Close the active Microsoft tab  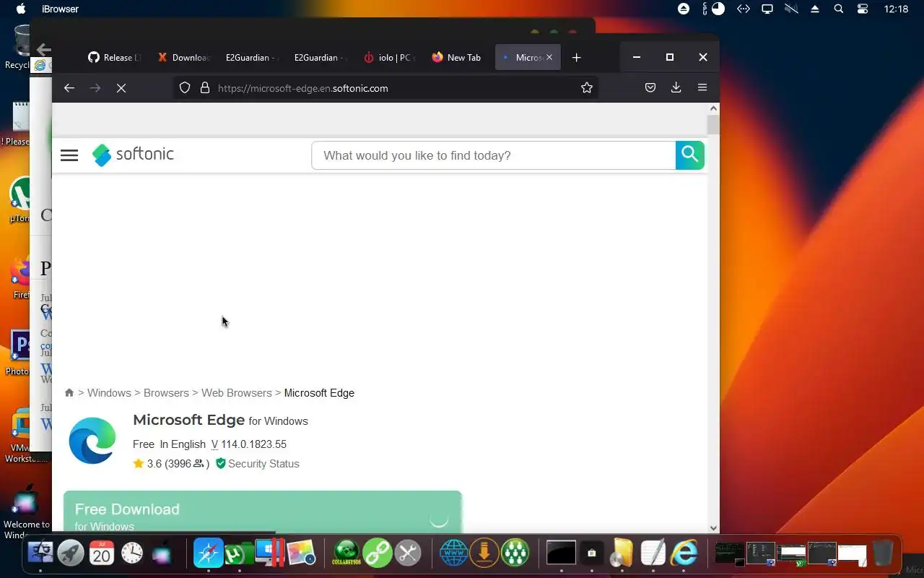[549, 58]
